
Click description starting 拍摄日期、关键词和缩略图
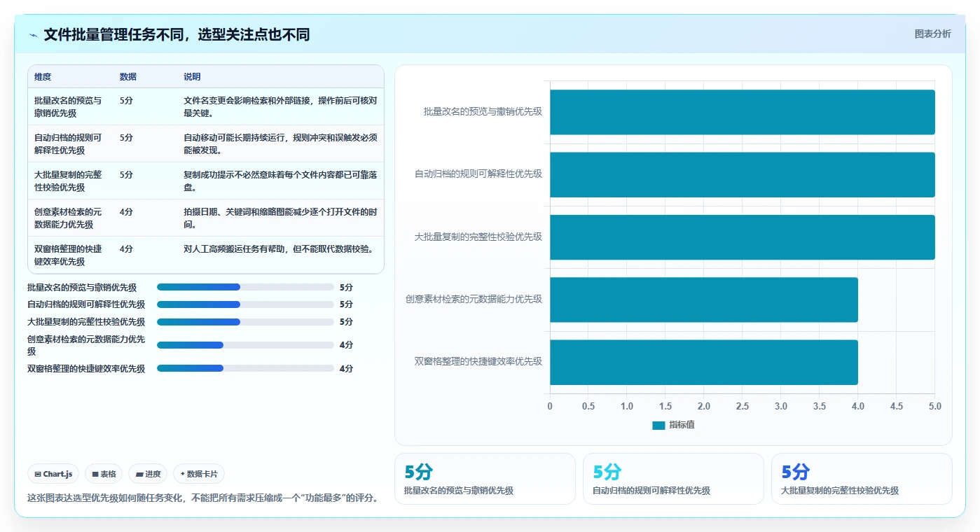click(280, 218)
